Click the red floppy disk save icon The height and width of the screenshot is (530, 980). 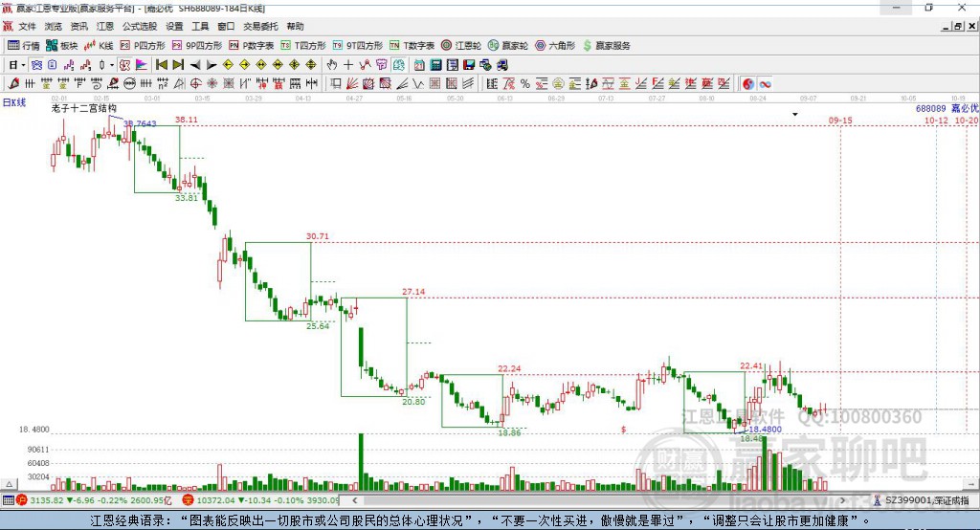469,65
